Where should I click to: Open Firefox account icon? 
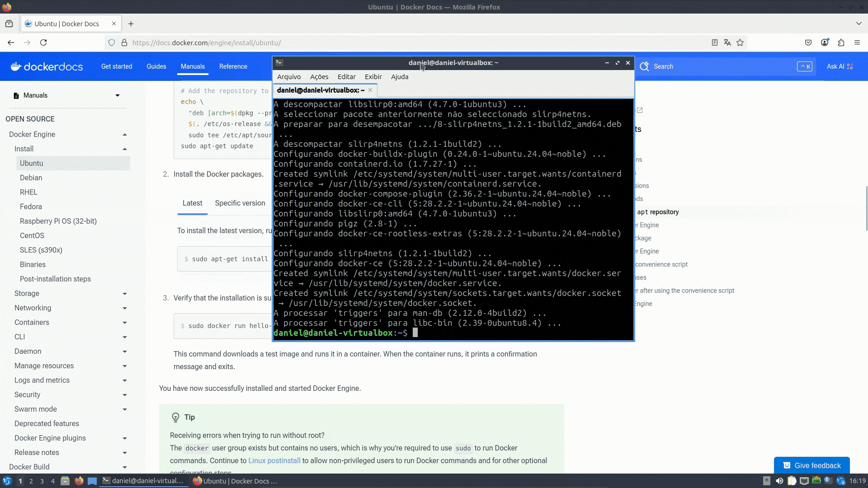825,42
